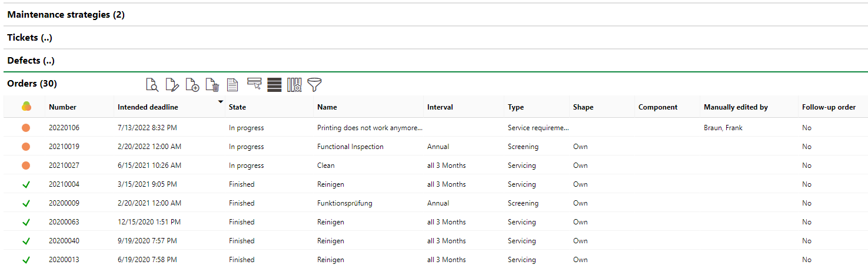
Task: Select order number 20210019
Action: tap(64, 147)
